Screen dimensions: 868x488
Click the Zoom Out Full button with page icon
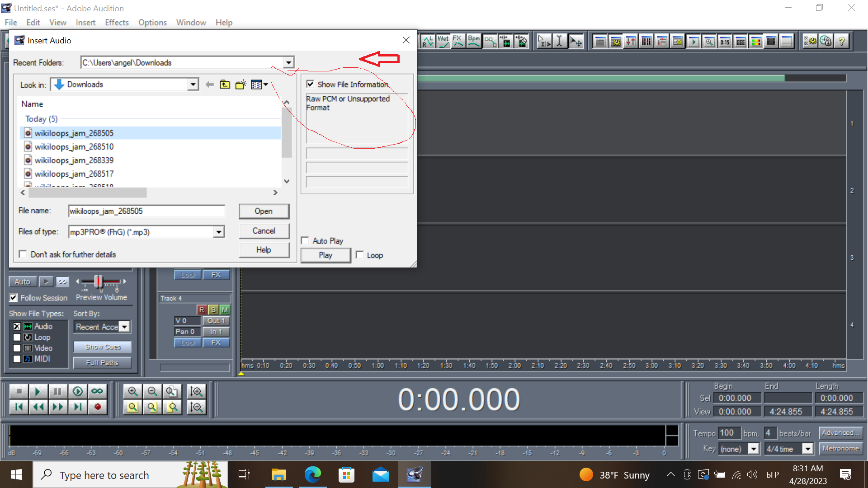click(171, 391)
